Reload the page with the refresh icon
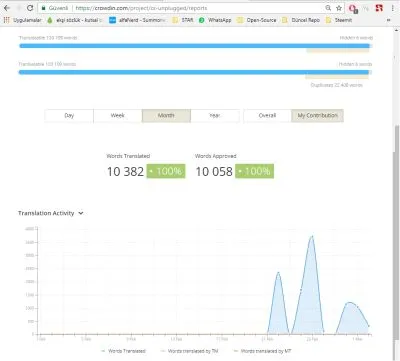Image resolution: width=400 pixels, height=361 pixels. click(x=30, y=8)
